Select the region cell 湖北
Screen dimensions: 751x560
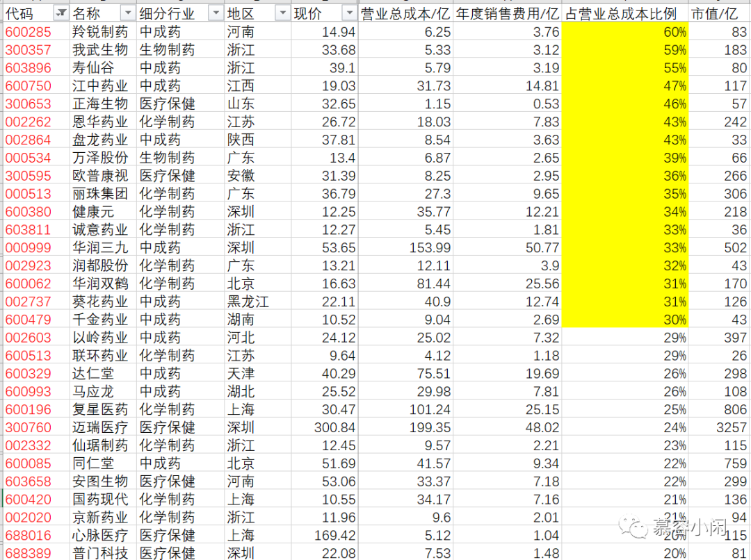click(x=258, y=392)
